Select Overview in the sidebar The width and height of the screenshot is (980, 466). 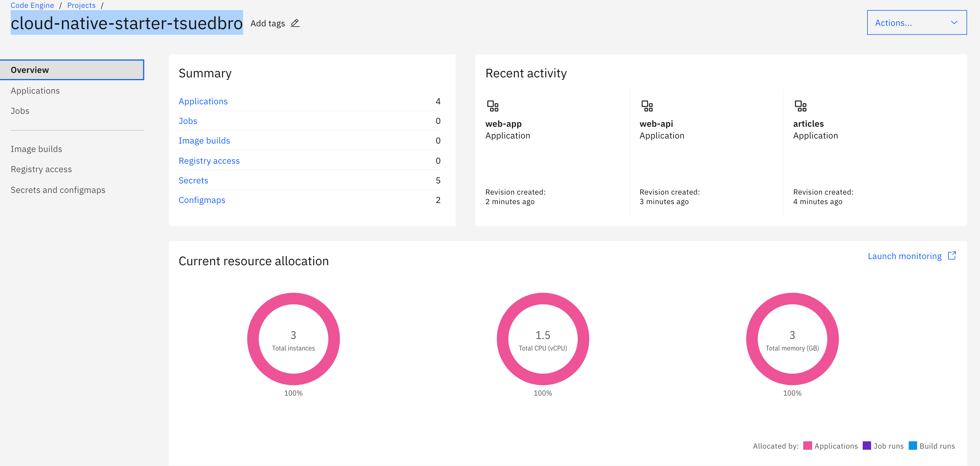(72, 70)
